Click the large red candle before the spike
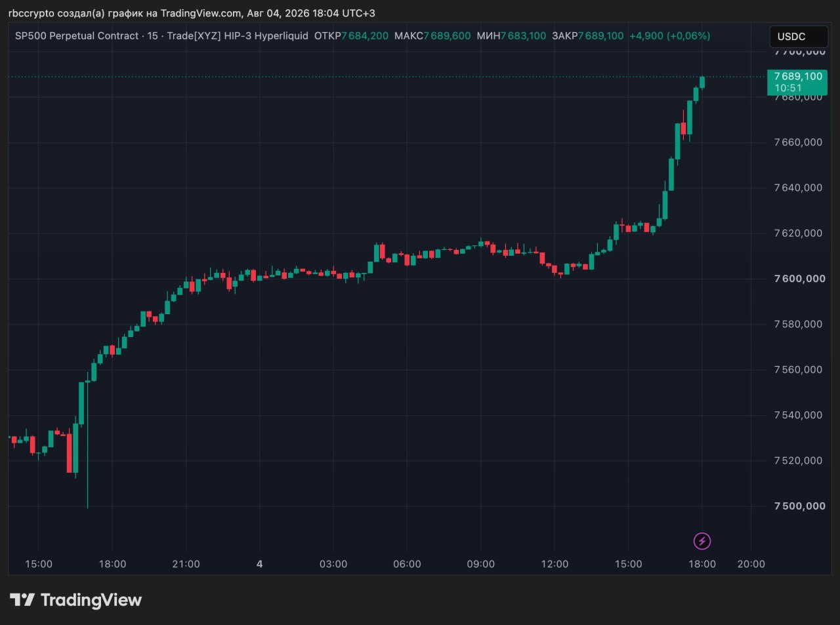Screen dimensions: 840x625 69,453
